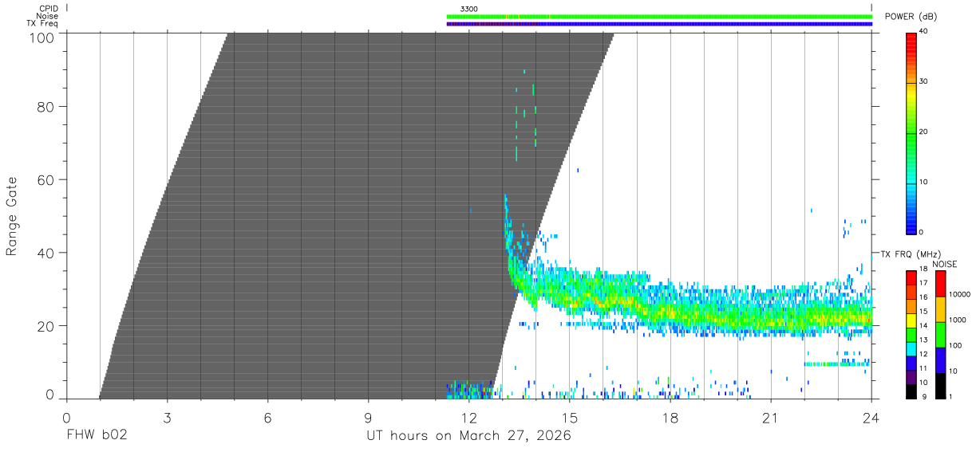Click the 12 hour tick on time axis
Image resolution: width=980 pixels, height=452 pixels.
[x=468, y=417]
